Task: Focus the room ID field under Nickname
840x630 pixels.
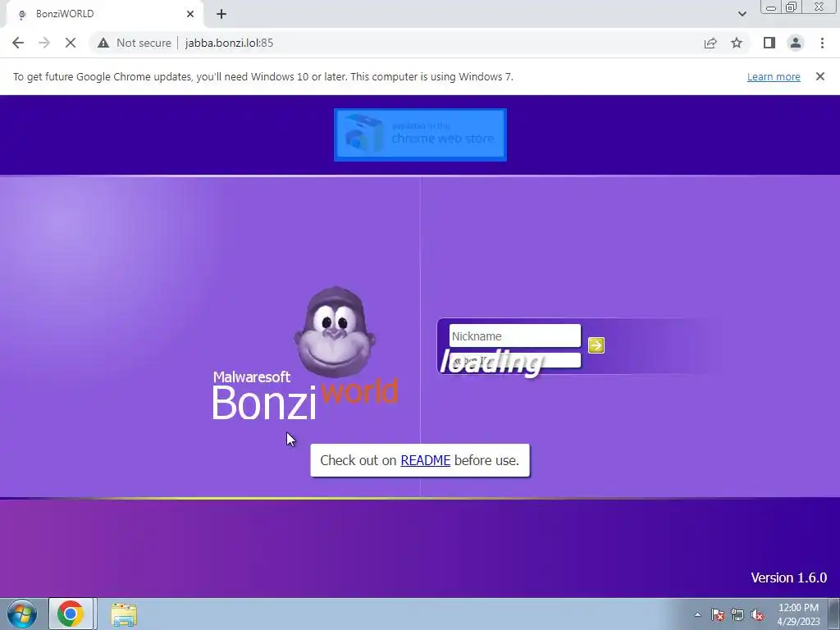Action: [x=515, y=361]
